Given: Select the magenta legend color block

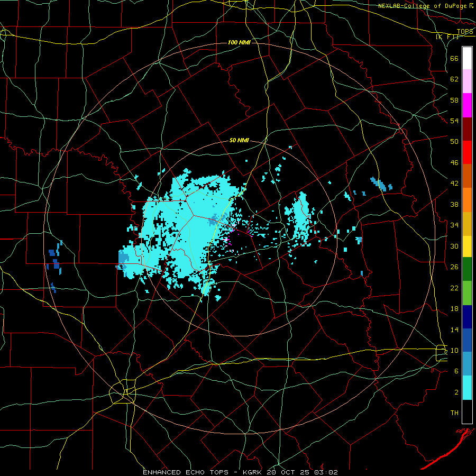Looking at the screenshot, I should click(467, 105).
